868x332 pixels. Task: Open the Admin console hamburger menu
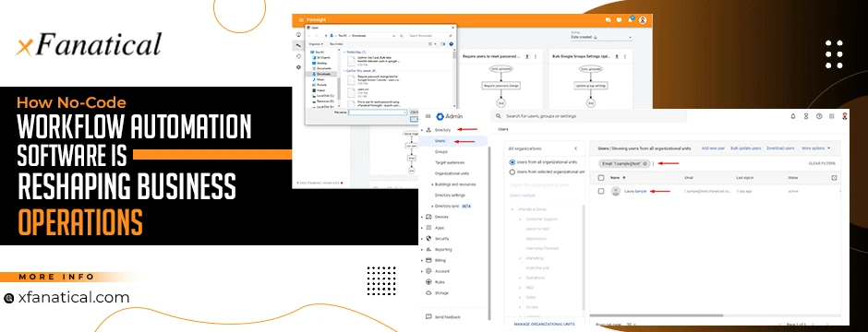[428, 116]
